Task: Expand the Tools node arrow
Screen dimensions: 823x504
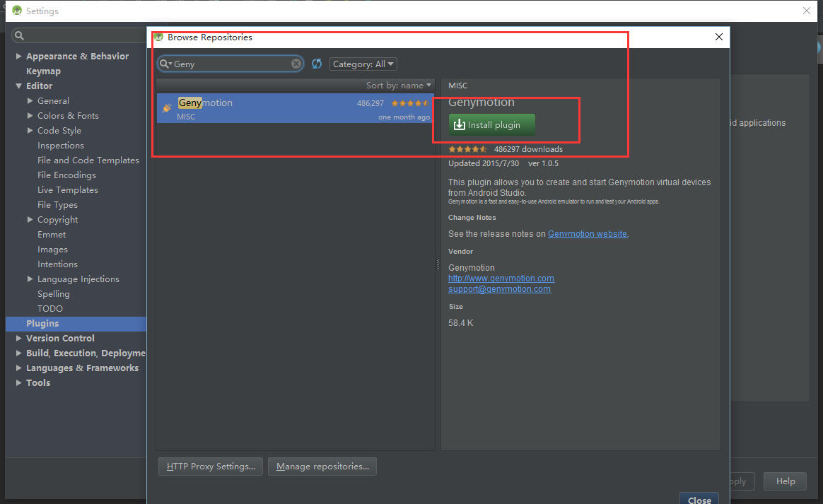Action: [18, 382]
